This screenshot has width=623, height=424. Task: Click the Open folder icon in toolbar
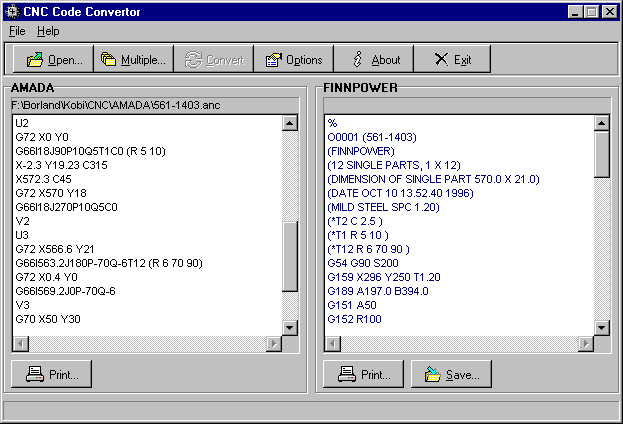pyautogui.click(x=35, y=60)
